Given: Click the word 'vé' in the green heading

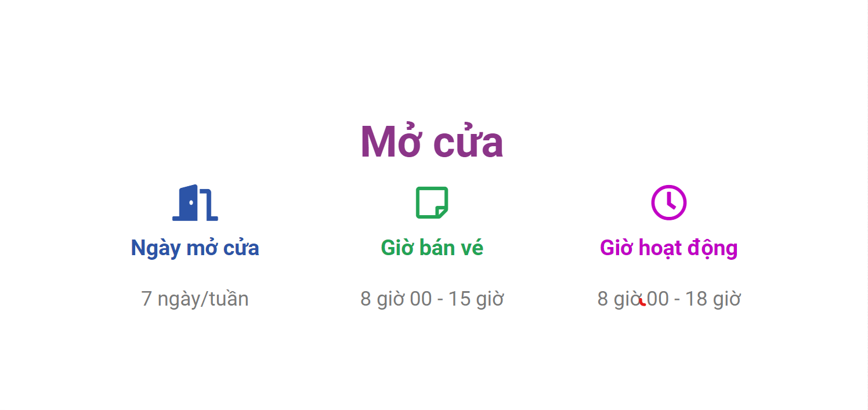Looking at the screenshot, I should tap(472, 248).
